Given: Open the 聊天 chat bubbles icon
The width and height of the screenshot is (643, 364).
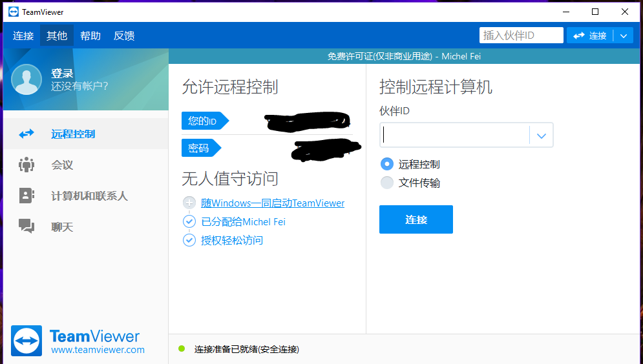Looking at the screenshot, I should (26, 226).
